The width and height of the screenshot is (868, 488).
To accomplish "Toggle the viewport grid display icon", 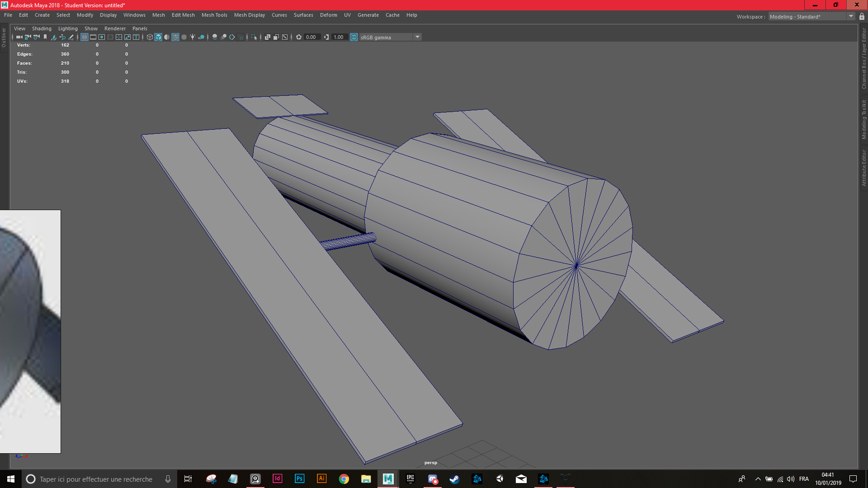I will [85, 37].
